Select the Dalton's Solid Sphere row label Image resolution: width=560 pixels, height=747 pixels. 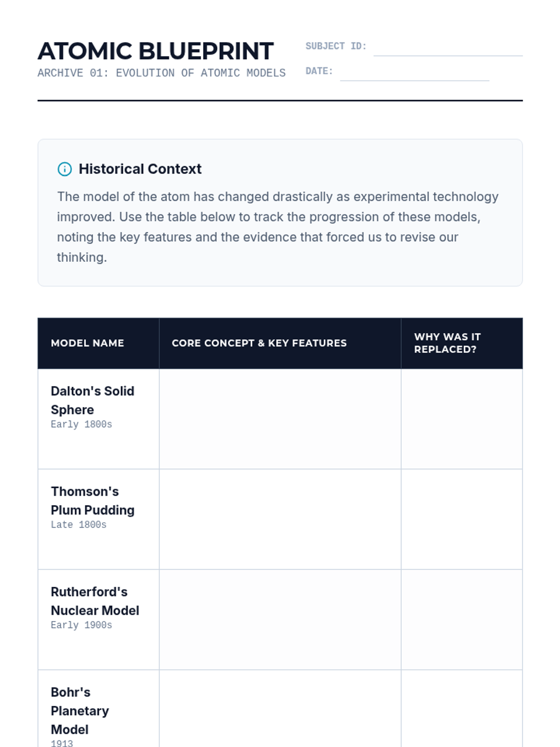tap(92, 400)
